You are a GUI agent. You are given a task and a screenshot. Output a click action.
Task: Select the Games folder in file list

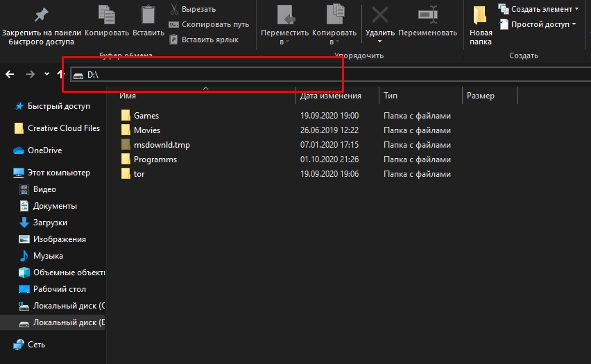[146, 116]
